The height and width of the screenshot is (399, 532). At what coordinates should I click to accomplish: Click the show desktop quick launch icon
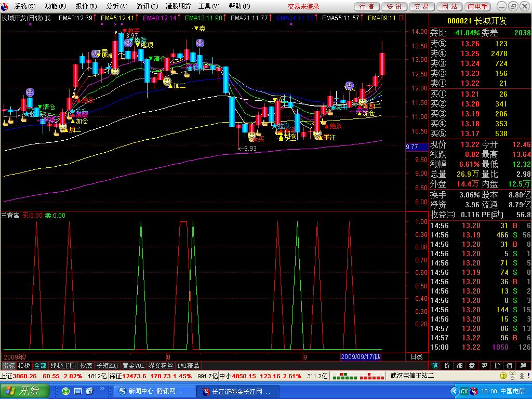[x=78, y=391]
